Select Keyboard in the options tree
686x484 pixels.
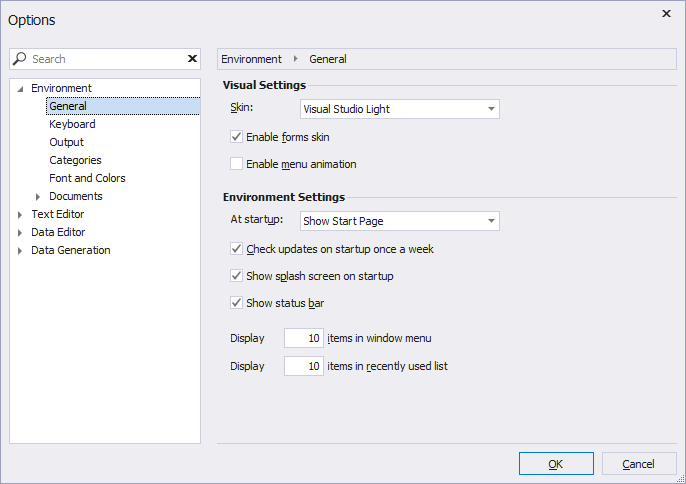[x=72, y=124]
